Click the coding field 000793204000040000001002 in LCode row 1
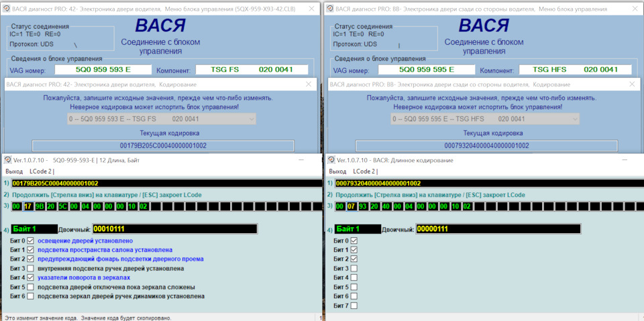This screenshot has height=321, width=644. point(489,183)
